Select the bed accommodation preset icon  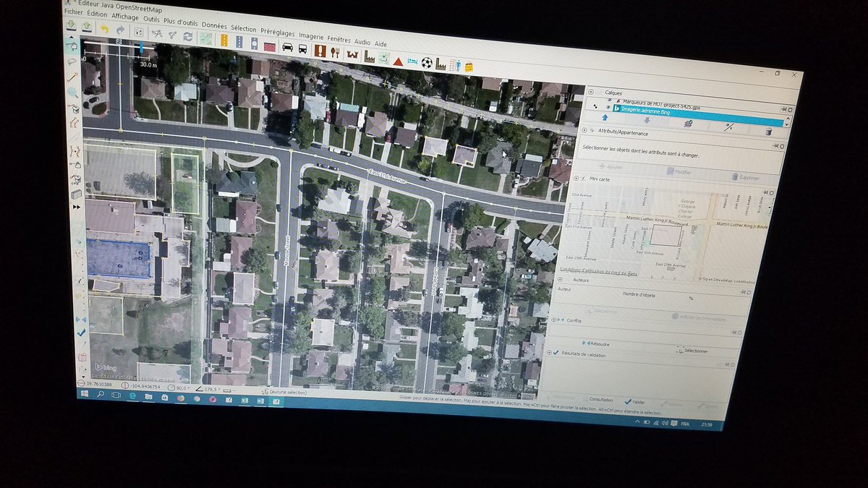point(412,61)
